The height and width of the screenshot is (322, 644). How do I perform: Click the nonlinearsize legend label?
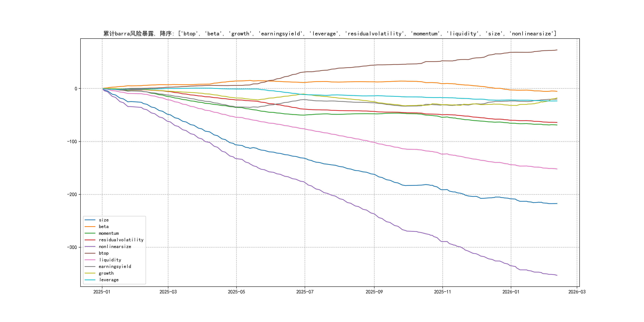coord(115,246)
